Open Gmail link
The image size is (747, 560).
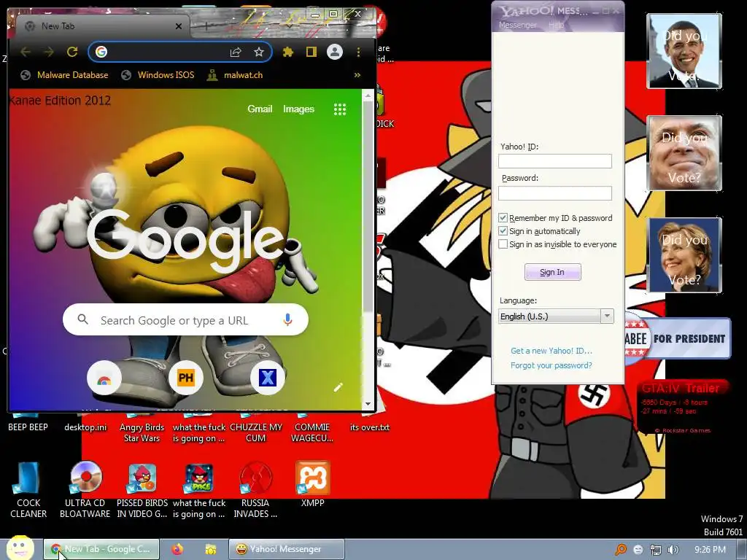(x=260, y=109)
